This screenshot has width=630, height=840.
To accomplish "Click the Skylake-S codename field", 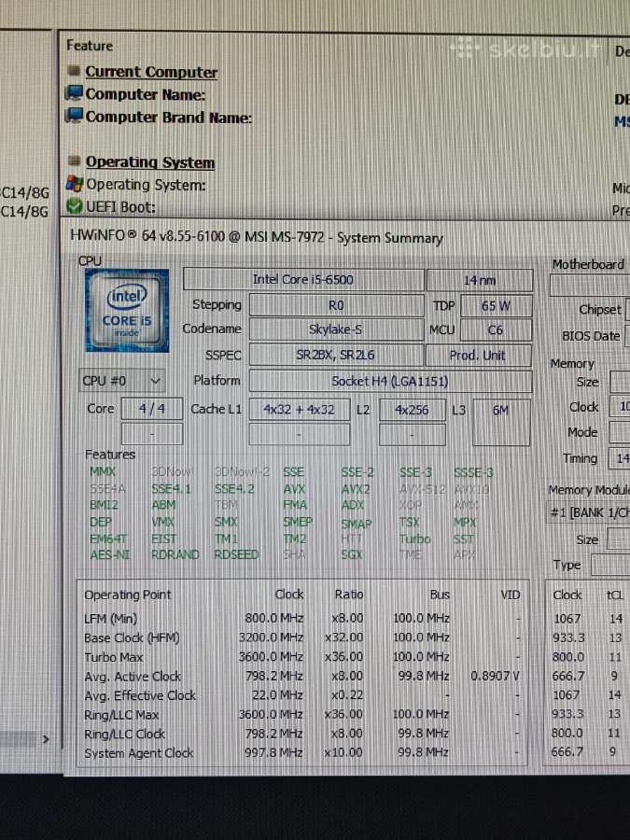I will [336, 329].
